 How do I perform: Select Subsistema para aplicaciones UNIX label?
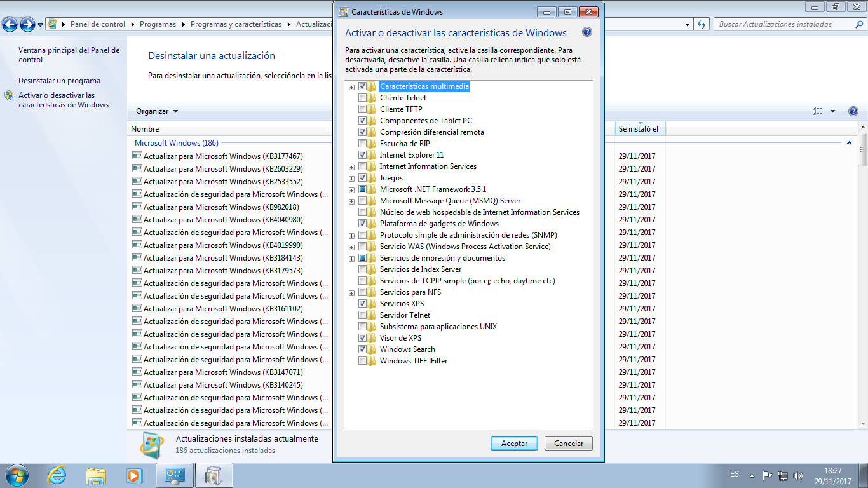[438, 327]
